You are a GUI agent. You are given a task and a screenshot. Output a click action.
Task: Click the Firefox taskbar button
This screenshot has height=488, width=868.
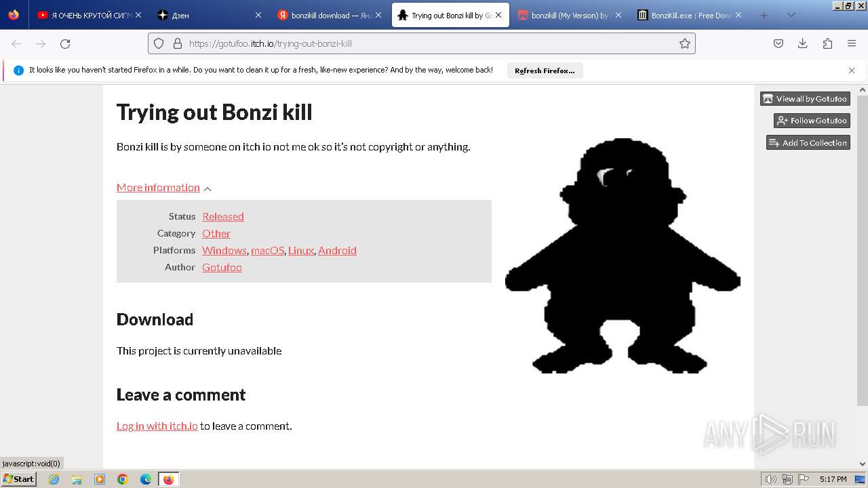(x=169, y=479)
